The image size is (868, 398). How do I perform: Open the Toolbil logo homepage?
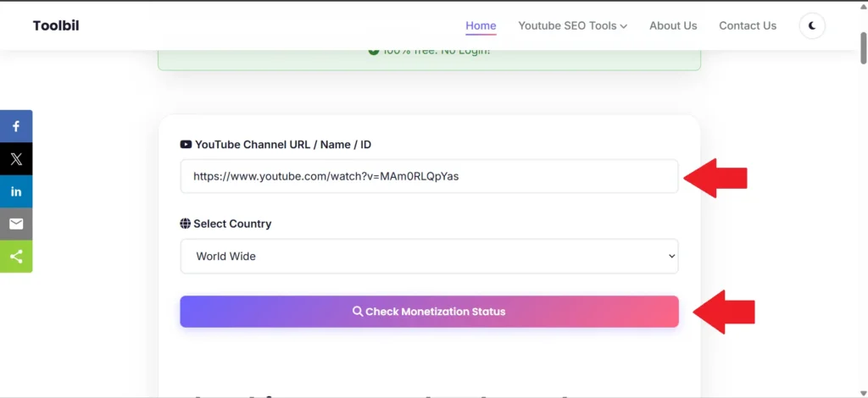coord(56,25)
